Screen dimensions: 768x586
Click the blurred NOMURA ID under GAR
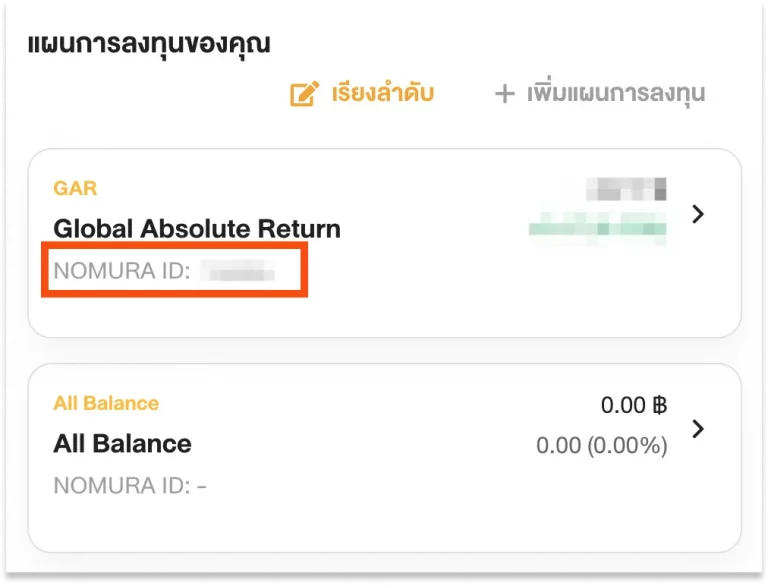(x=238, y=270)
